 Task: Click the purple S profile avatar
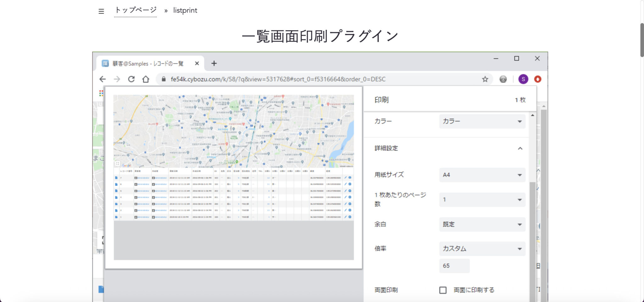pyautogui.click(x=523, y=79)
